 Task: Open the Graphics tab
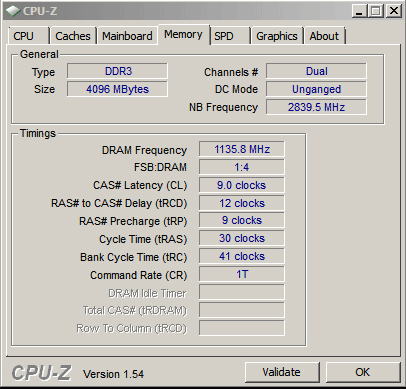(277, 36)
